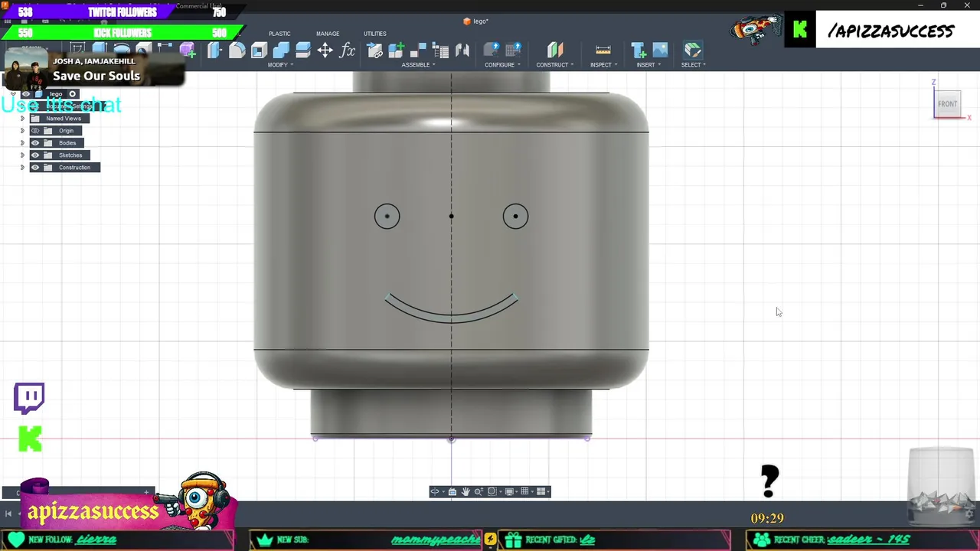This screenshot has width=980, height=551.
Task: Select the "Named Views" browser label
Action: 64,119
